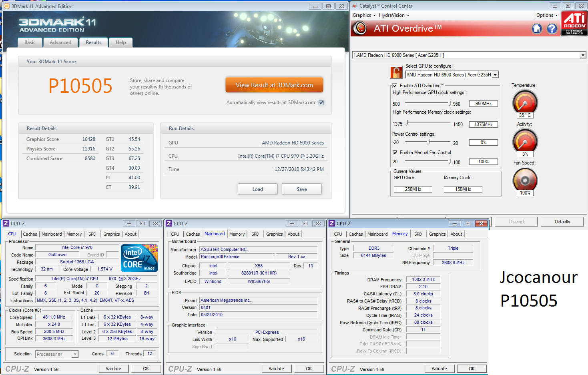Click the DRAM Frequency 1002.3 MHz value
This screenshot has width=588, height=375.
tap(423, 279)
